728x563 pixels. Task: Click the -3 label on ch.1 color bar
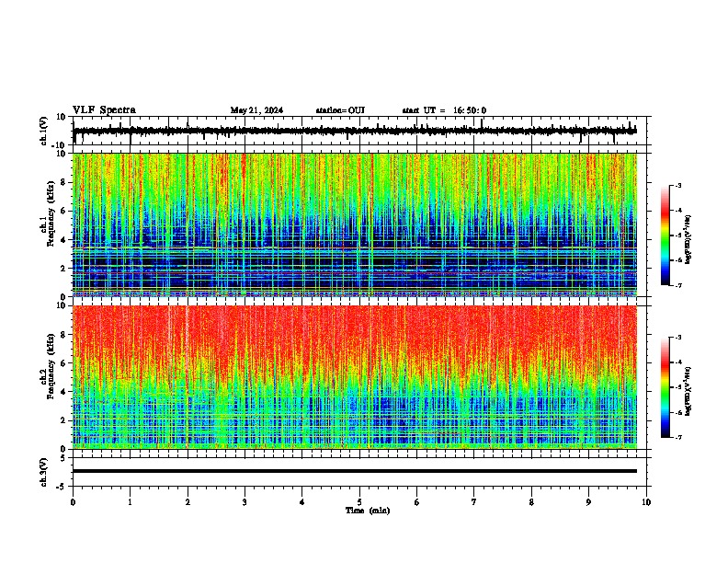(x=678, y=186)
